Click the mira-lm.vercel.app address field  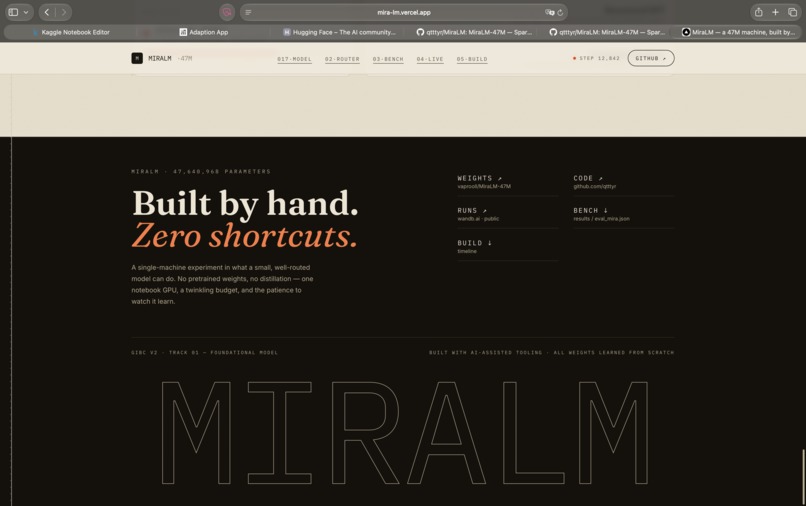[404, 12]
